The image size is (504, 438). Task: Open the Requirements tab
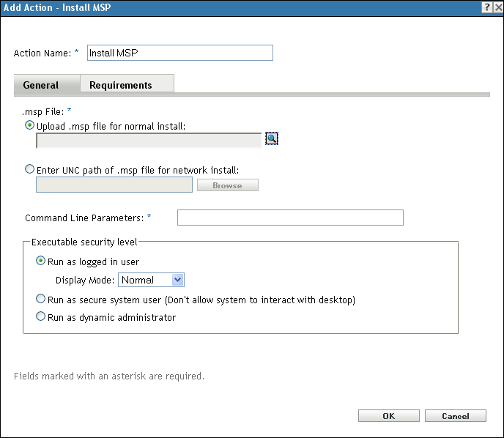coord(121,85)
